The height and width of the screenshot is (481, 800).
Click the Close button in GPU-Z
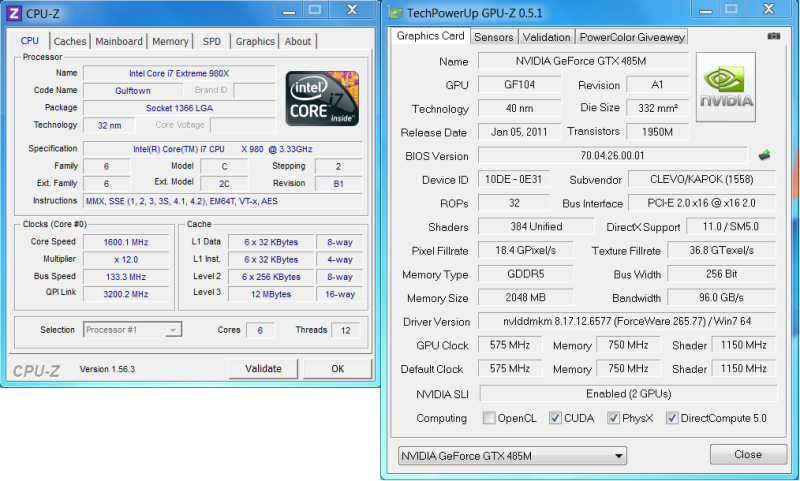(748, 454)
